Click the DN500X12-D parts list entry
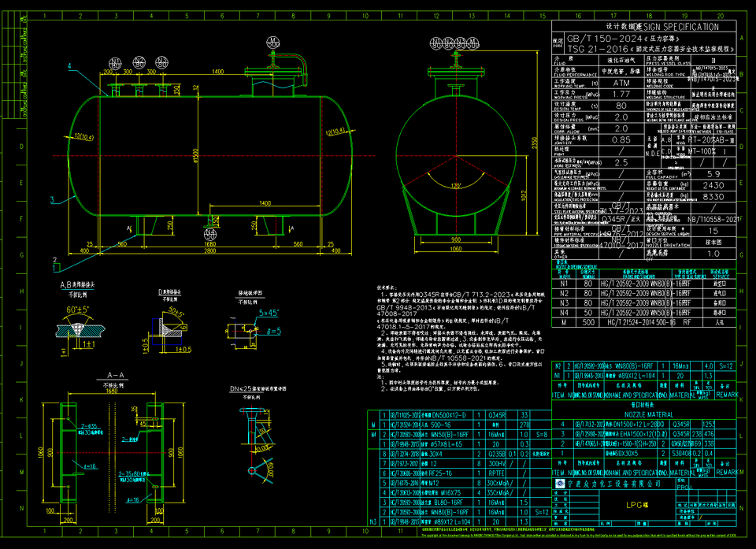The image size is (756, 549). pos(450,415)
